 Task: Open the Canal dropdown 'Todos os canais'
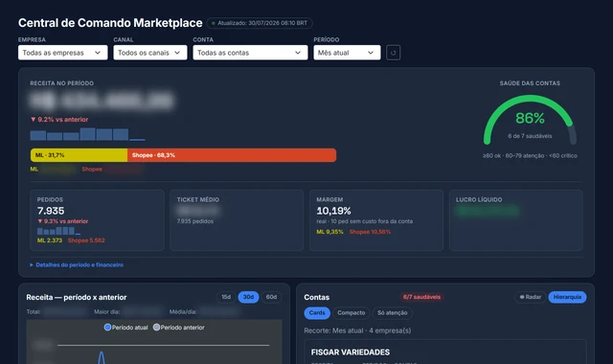[150, 53]
